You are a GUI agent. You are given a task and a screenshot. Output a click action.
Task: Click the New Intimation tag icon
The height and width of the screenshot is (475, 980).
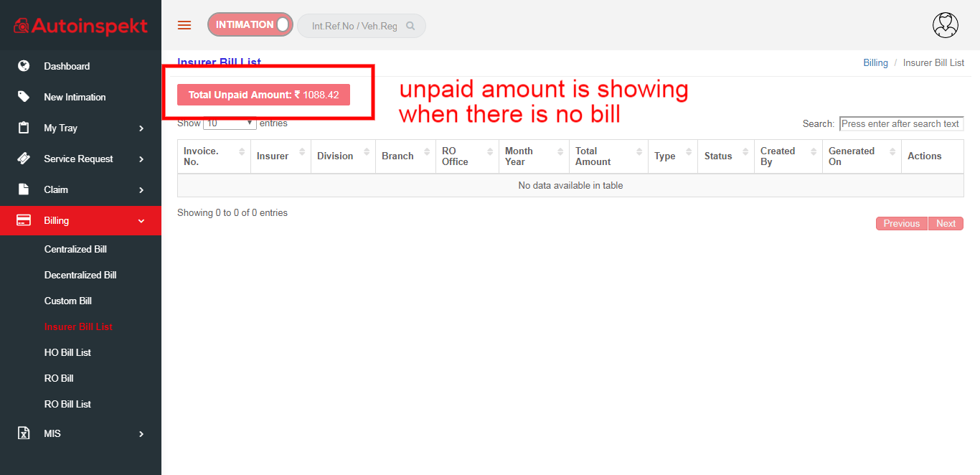pos(24,97)
